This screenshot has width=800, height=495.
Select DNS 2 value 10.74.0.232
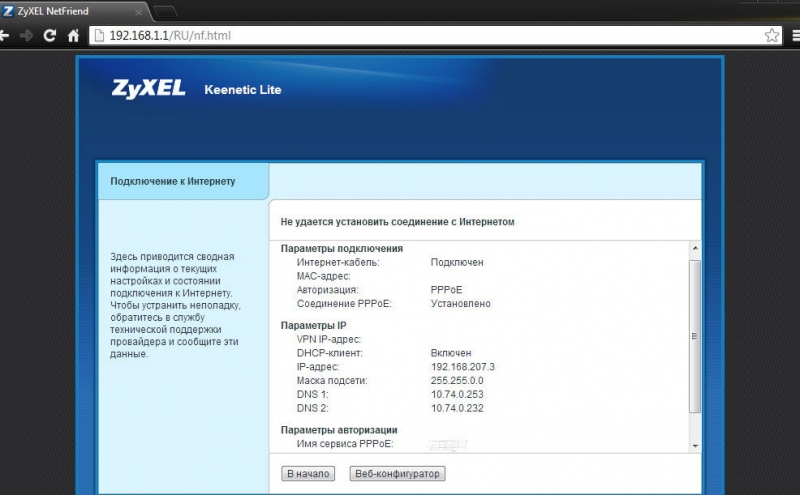457,408
